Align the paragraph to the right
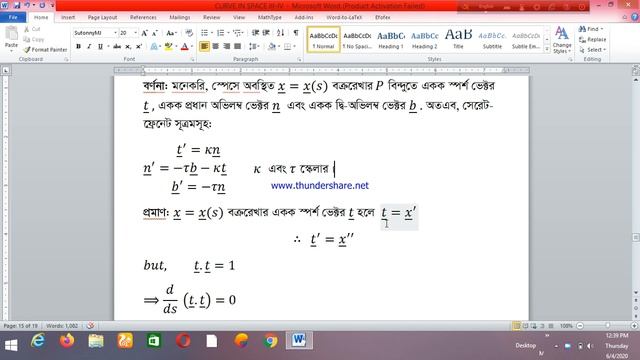The height and width of the screenshot is (360, 640). tap(227, 47)
